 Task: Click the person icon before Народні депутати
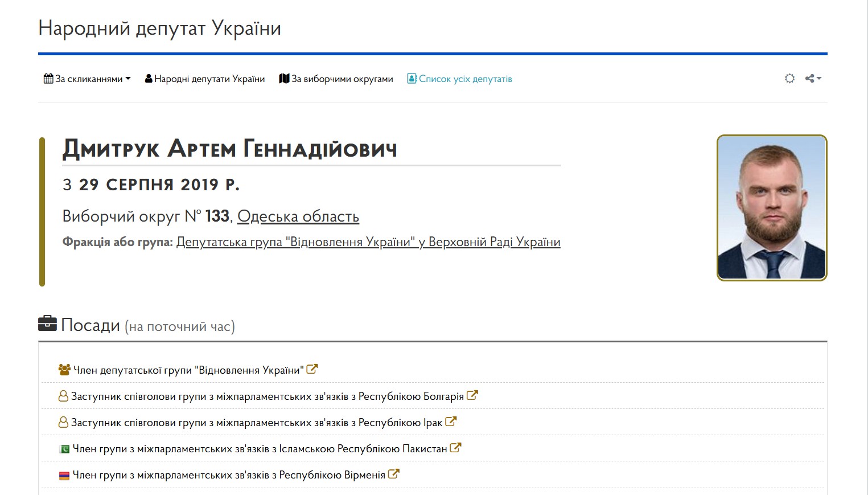(149, 79)
